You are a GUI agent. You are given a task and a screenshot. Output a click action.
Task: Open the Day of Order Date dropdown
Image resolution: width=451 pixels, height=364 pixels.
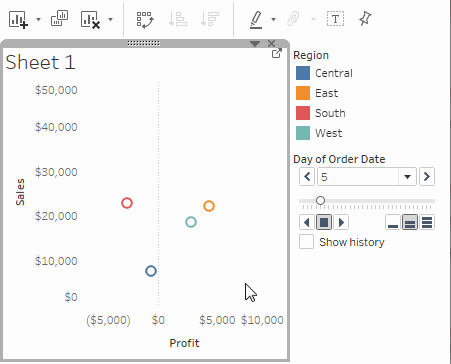407,177
